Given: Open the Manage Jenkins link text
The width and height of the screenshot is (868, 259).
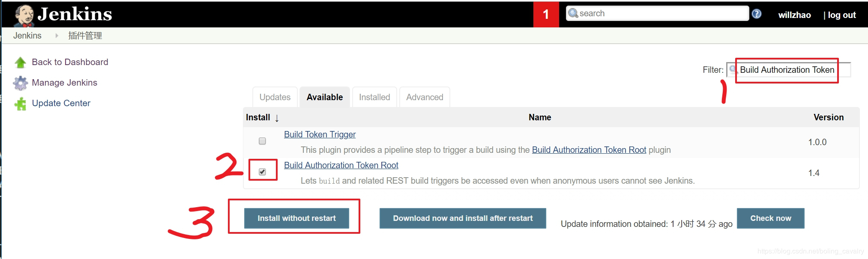Looking at the screenshot, I should tap(64, 83).
